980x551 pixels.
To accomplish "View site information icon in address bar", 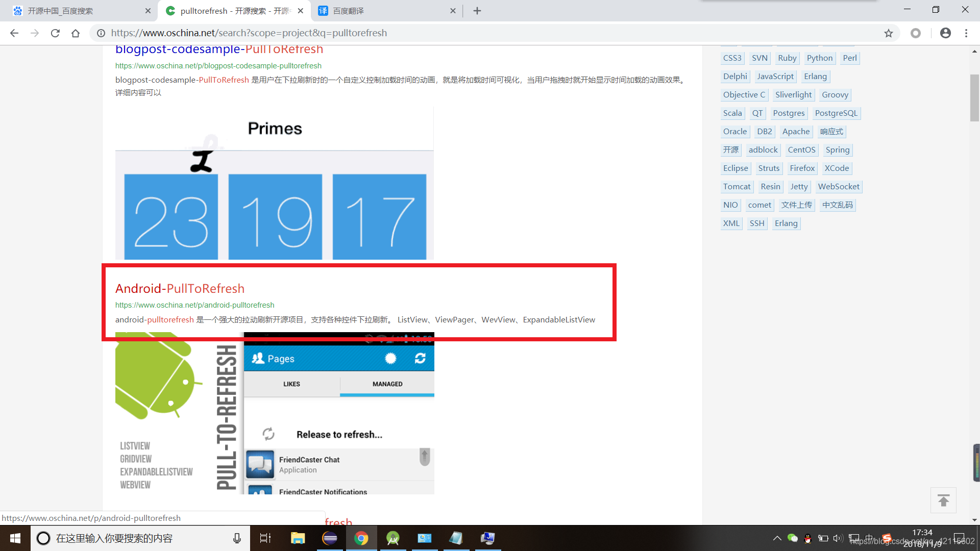I will 101,33.
